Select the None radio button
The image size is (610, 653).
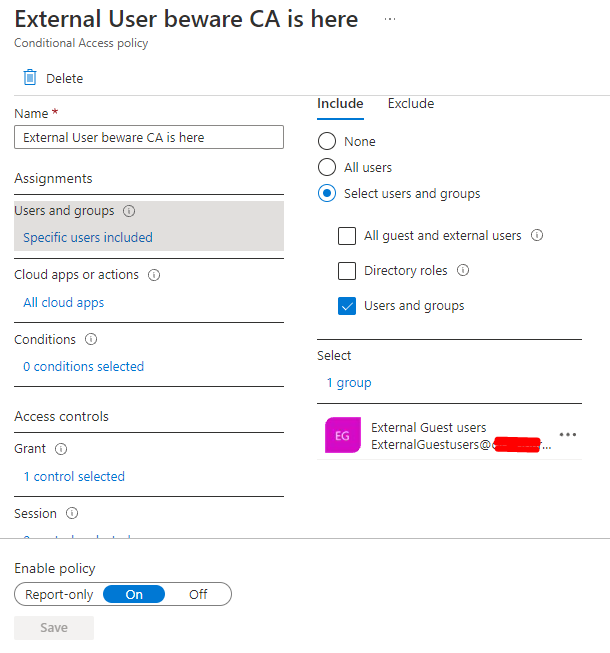coord(327,142)
